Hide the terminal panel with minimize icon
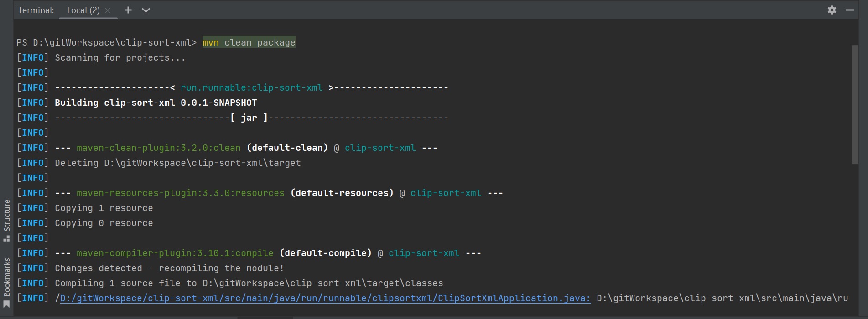This screenshot has height=319, width=868. 849,10
